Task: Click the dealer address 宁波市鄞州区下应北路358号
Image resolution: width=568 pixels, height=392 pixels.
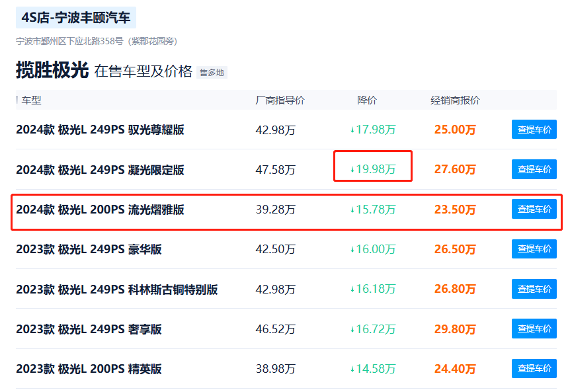Action: point(69,41)
